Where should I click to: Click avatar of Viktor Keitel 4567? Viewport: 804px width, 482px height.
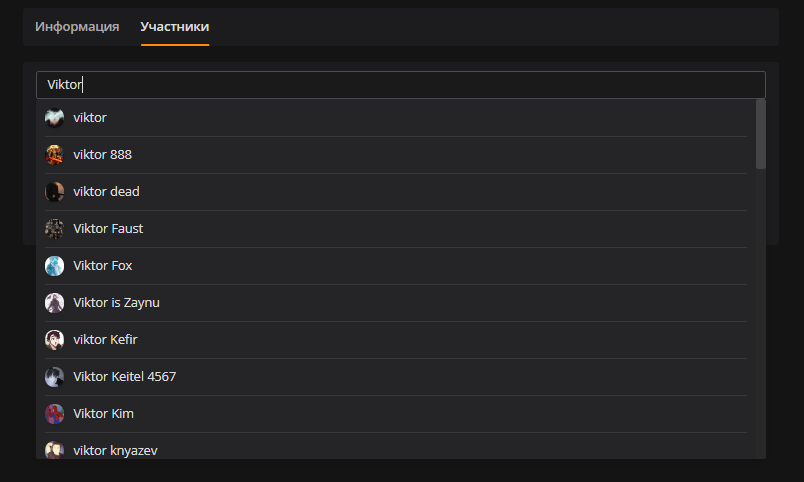(54, 377)
